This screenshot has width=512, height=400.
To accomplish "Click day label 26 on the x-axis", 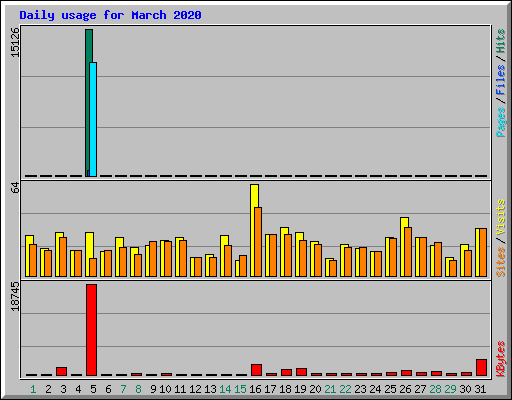I will point(405,389).
